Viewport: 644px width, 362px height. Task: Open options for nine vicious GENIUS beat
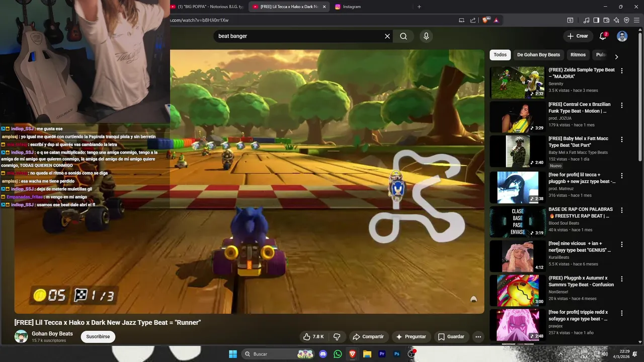pyautogui.click(x=622, y=244)
